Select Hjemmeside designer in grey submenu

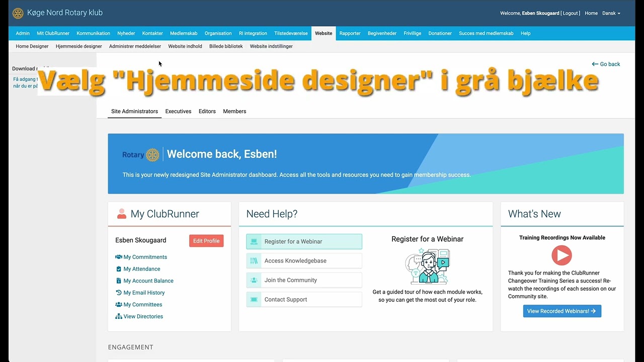pos(79,46)
